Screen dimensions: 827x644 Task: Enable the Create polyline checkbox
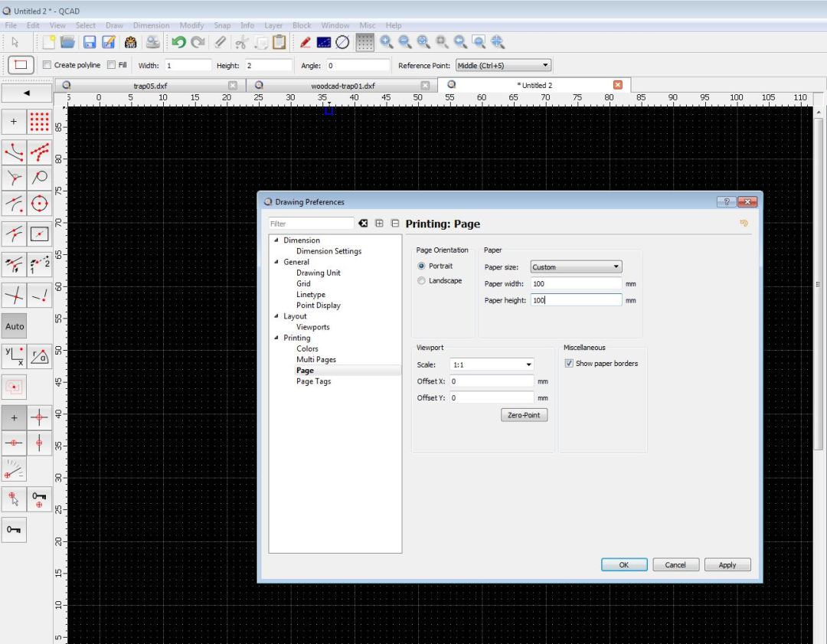click(47, 65)
